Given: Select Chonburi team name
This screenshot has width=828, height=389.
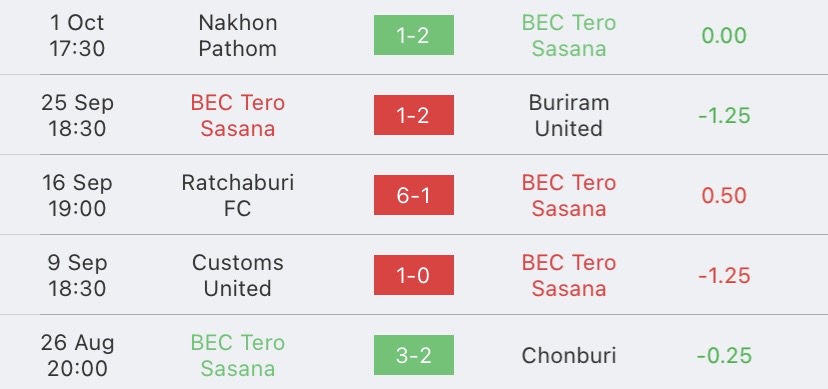Looking at the screenshot, I should [569, 356].
